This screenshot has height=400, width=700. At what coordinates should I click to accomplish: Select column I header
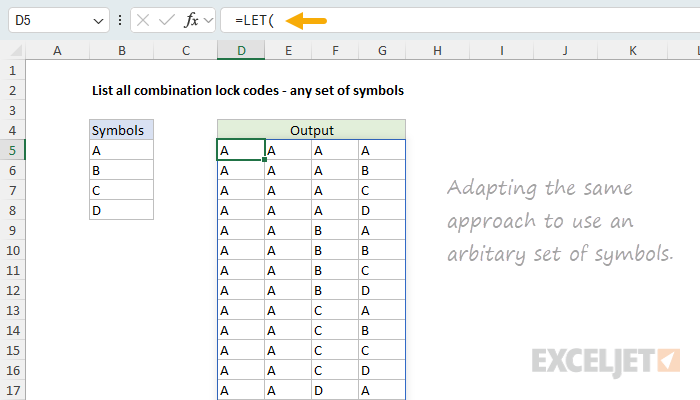[x=501, y=50]
